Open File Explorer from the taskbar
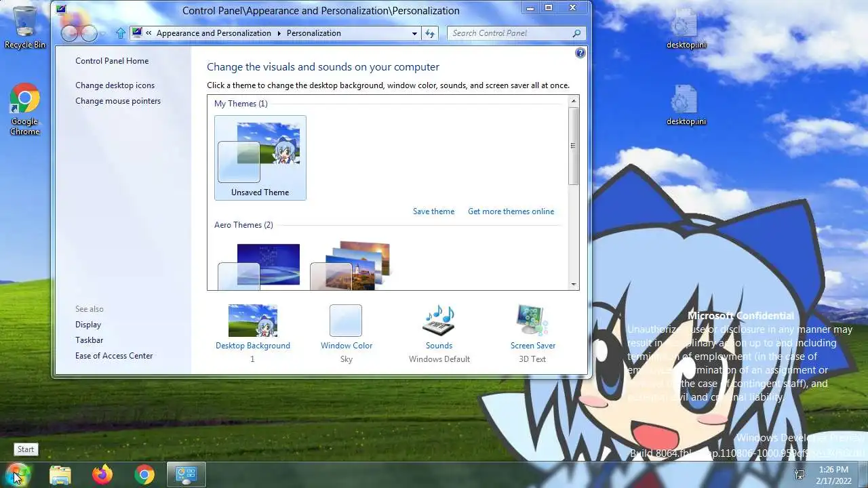868x488 pixels. tap(60, 474)
